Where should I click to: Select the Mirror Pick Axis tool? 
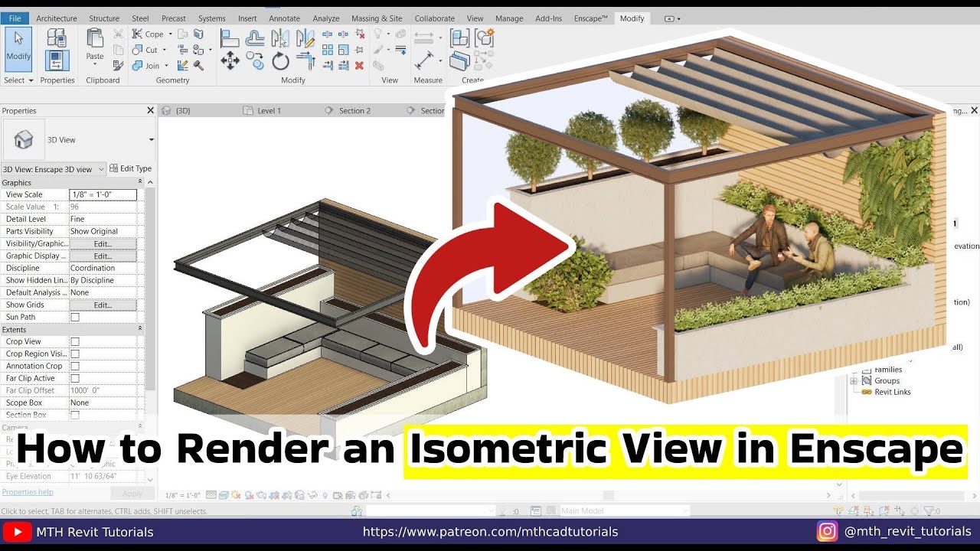click(280, 37)
